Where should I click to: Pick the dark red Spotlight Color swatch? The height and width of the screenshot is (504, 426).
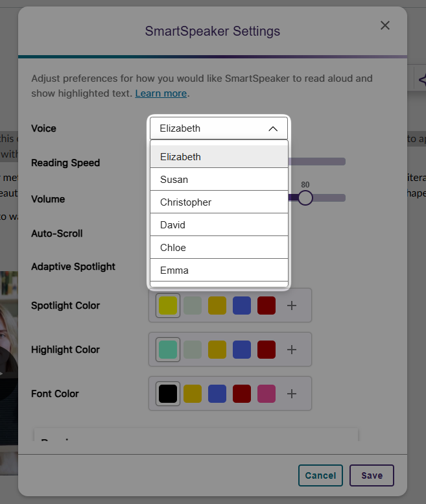[x=266, y=306]
